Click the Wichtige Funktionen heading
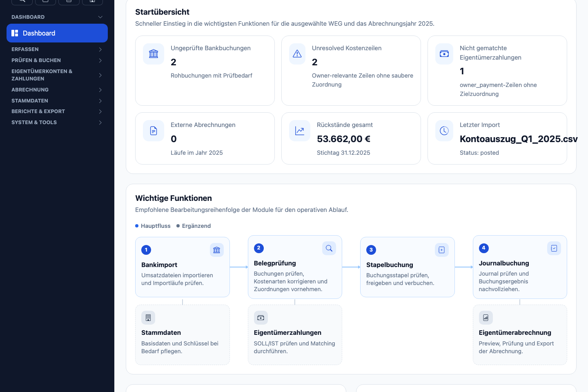The height and width of the screenshot is (392, 588). pyautogui.click(x=174, y=198)
